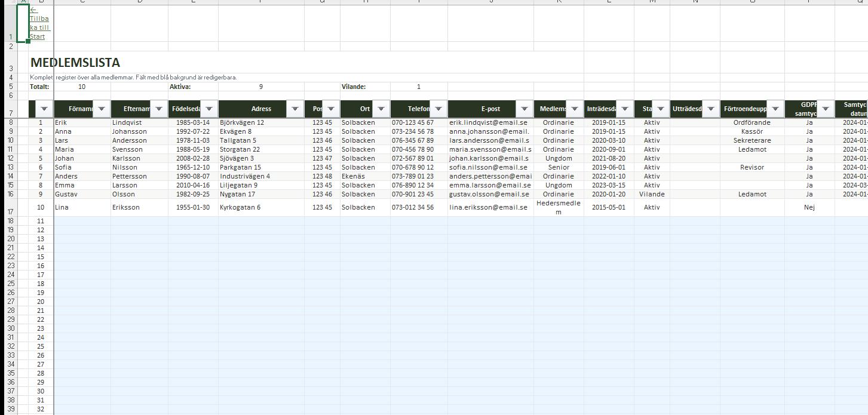This screenshot has width=868, height=415.
Task: Open the Telefon column filter dropdown
Action: point(438,109)
